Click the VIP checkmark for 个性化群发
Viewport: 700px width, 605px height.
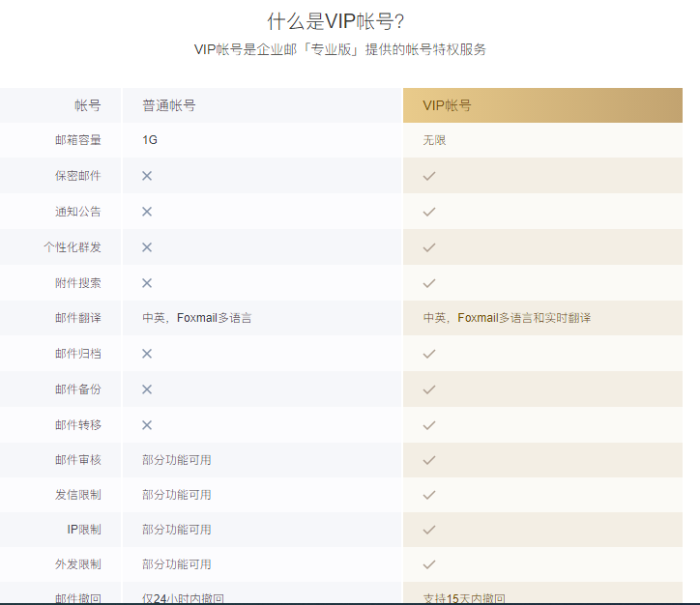pyautogui.click(x=429, y=247)
